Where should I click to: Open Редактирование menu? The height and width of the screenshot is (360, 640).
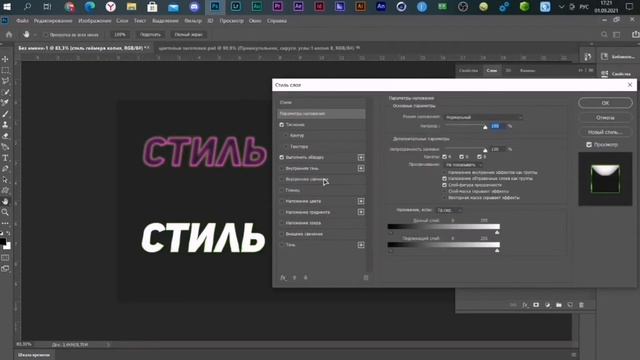tap(53, 21)
